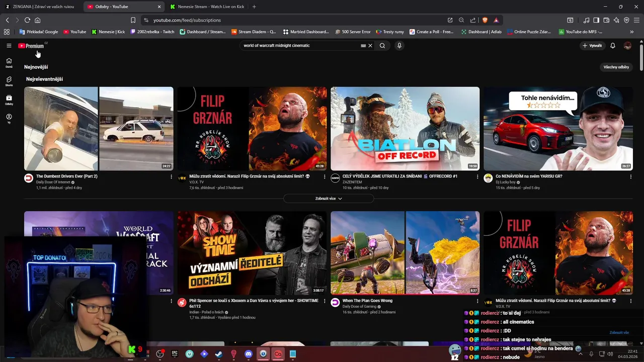Open on-screen keyboard icon in search box

(363, 46)
